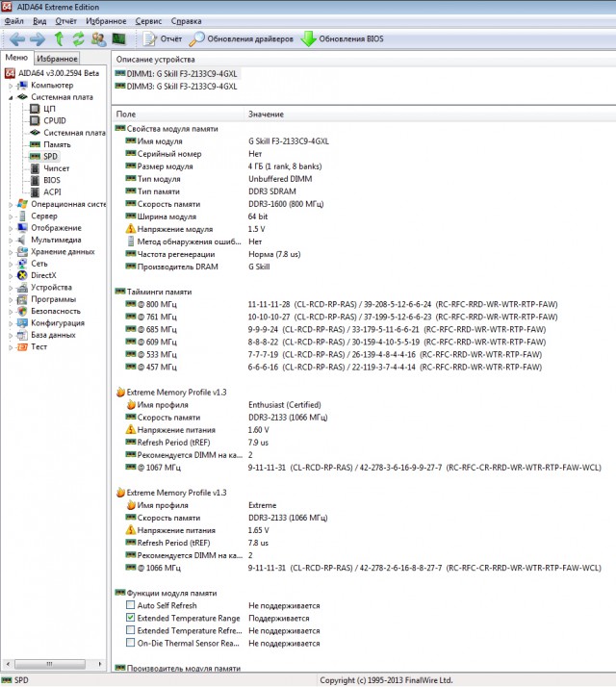
Task: Select SPD item in the tree
Action: (x=43, y=157)
